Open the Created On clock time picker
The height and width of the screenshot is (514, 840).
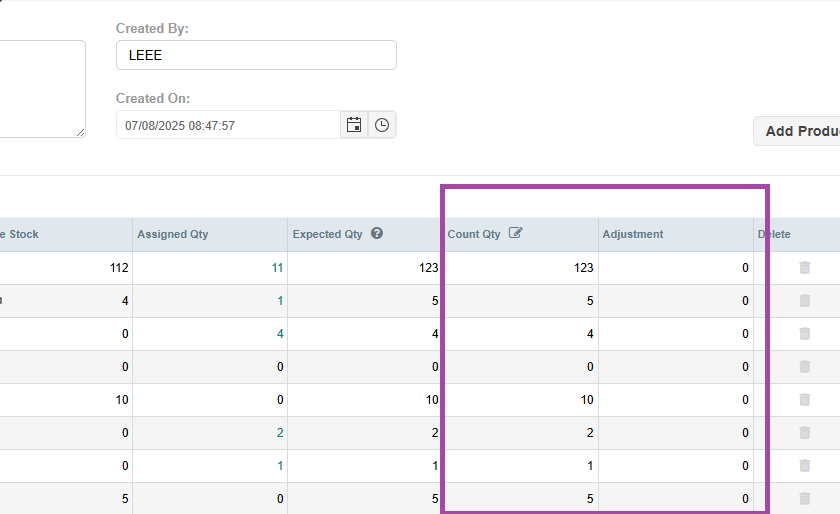pyautogui.click(x=382, y=125)
